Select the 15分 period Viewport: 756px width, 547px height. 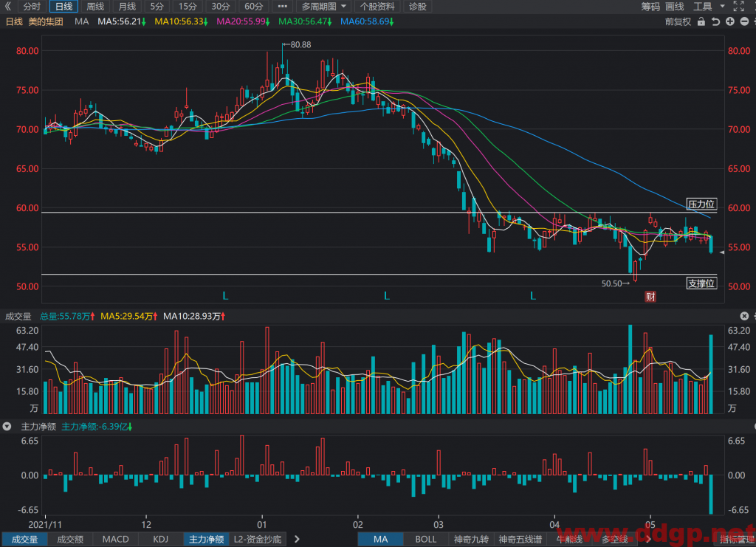188,6
